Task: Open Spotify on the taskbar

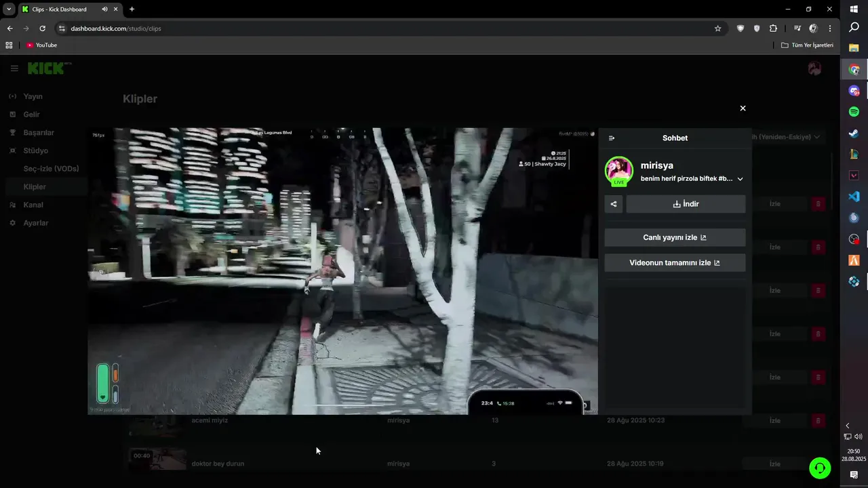Action: 854,112
